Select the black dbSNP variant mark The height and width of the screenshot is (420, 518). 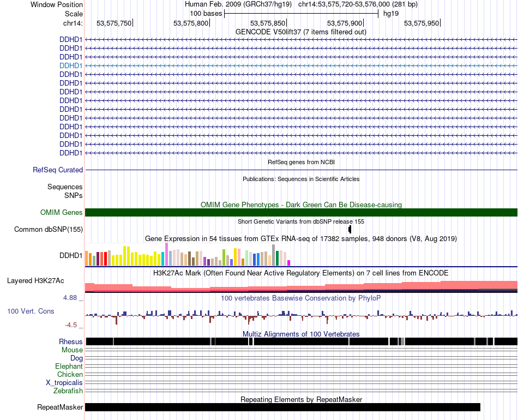pos(350,229)
